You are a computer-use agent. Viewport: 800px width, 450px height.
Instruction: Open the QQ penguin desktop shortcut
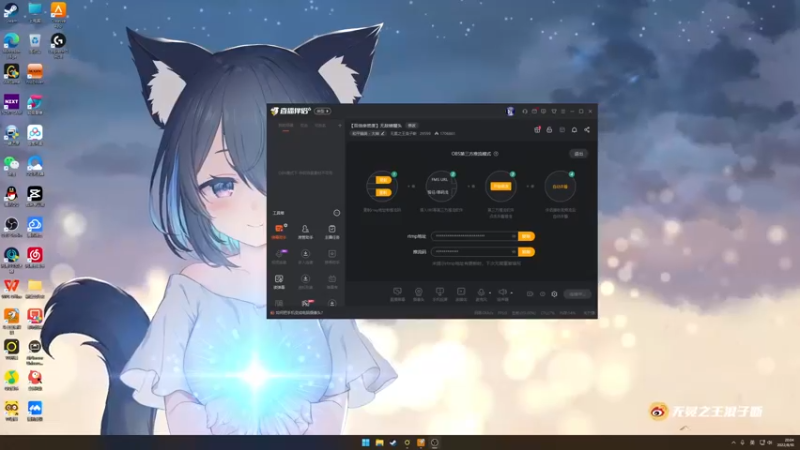point(11,196)
